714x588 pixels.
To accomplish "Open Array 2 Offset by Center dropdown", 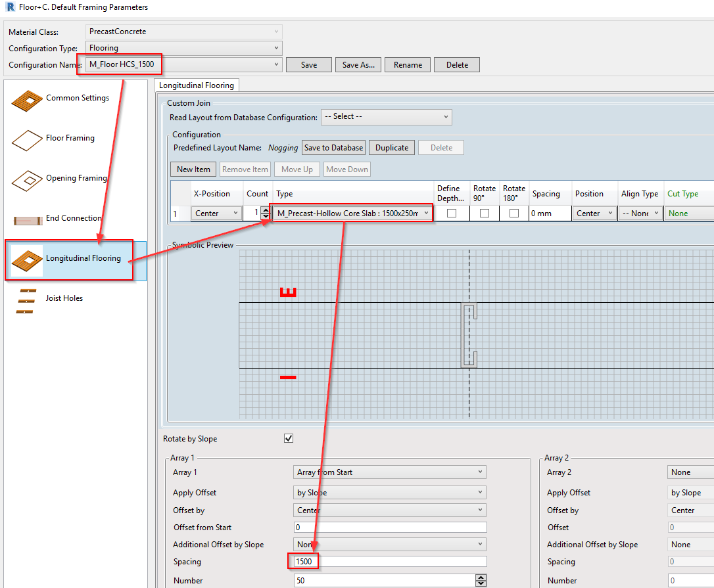I will click(x=691, y=510).
